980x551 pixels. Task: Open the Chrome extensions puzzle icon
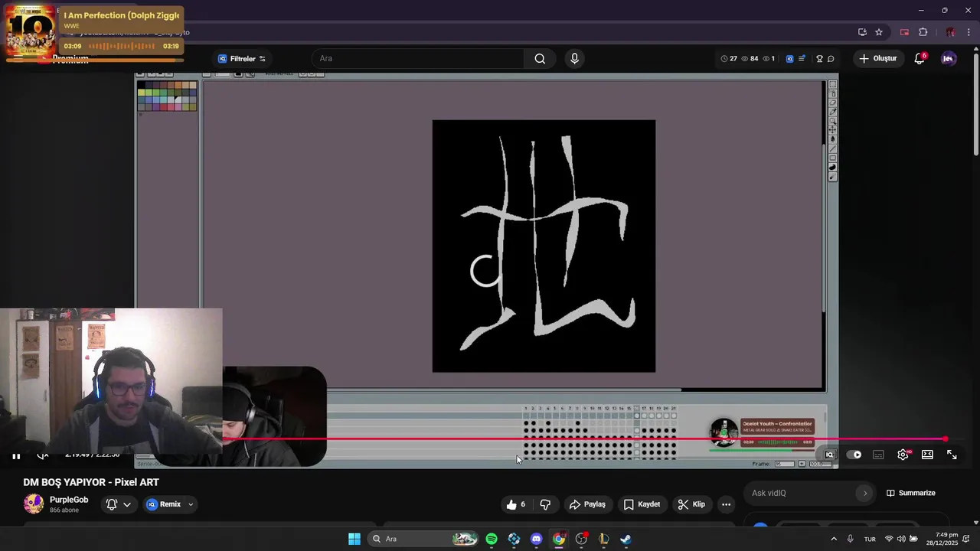(923, 32)
